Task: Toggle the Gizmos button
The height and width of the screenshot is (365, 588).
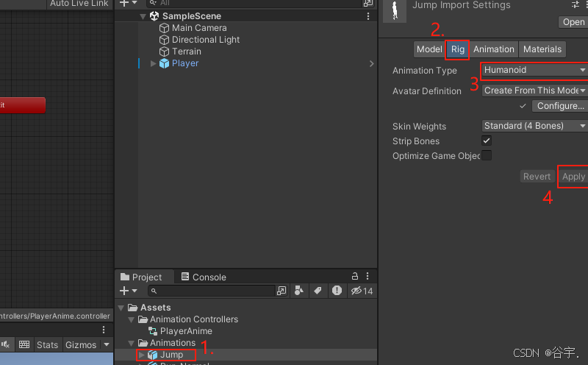Action: [x=81, y=344]
